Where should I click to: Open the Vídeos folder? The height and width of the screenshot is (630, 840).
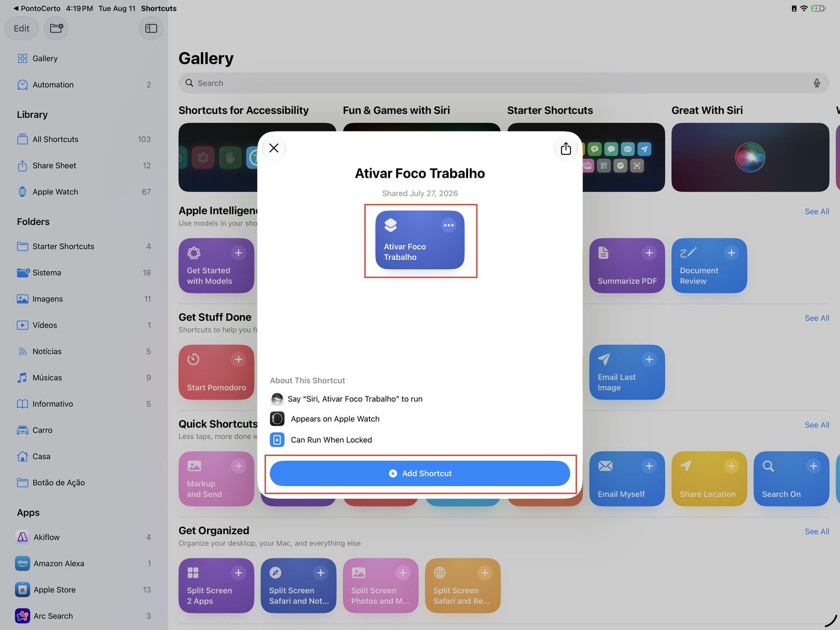(84, 325)
